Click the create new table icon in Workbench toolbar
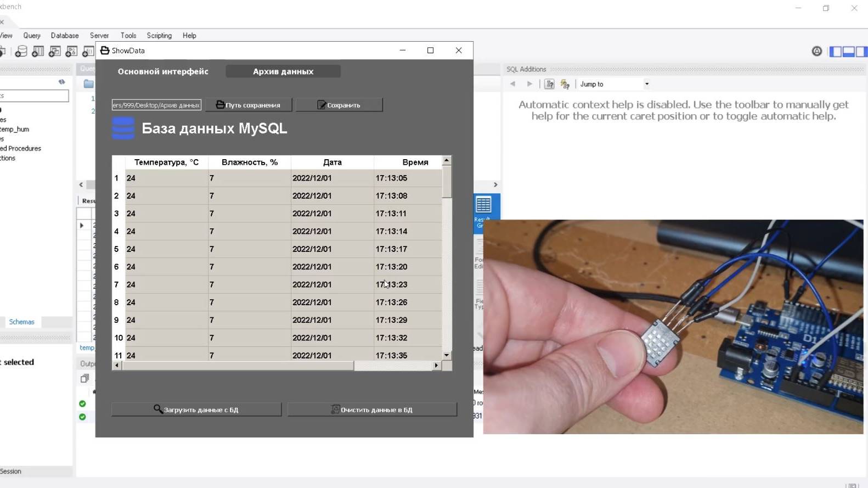 38,52
